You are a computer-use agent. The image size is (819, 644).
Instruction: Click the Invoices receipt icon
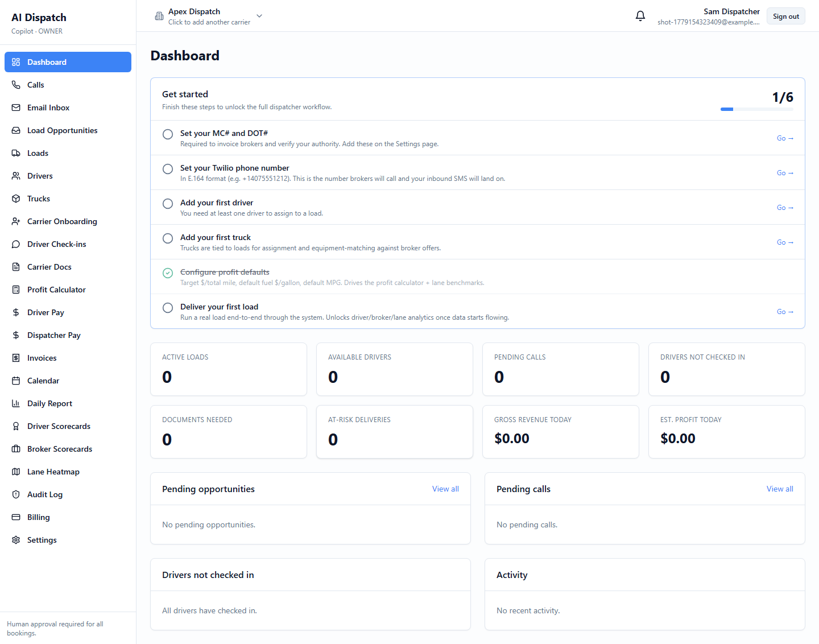(16, 358)
